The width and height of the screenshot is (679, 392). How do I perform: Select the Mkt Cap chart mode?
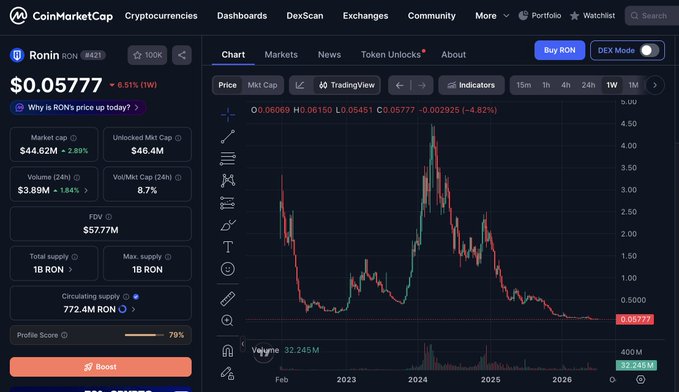262,85
